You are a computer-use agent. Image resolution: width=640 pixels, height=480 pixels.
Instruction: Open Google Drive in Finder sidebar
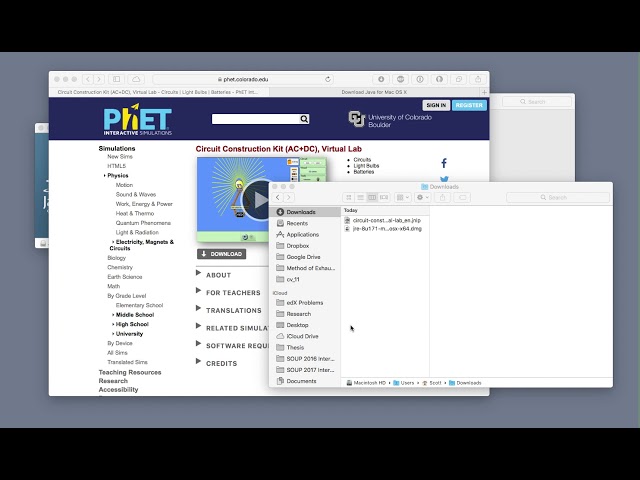(304, 257)
